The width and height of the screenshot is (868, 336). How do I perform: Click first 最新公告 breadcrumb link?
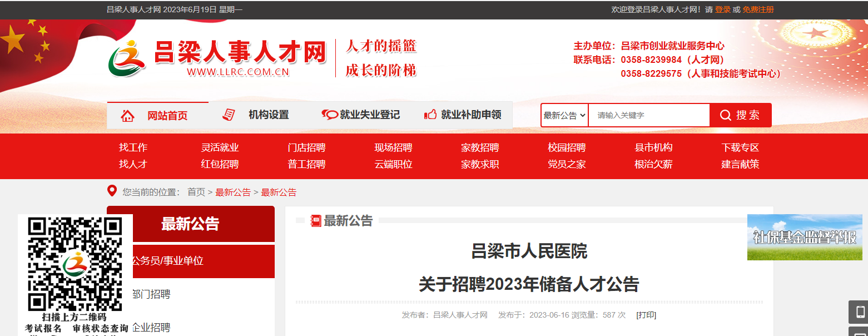[233, 192]
